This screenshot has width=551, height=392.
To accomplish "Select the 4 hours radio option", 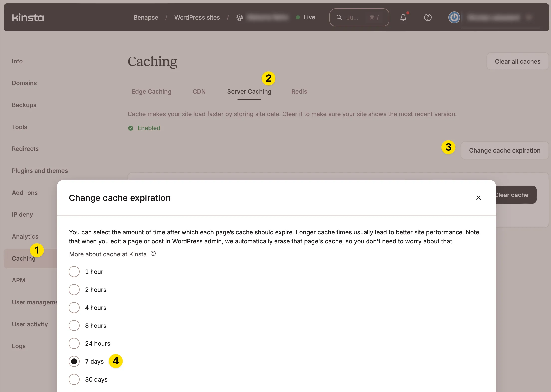I will tap(74, 308).
